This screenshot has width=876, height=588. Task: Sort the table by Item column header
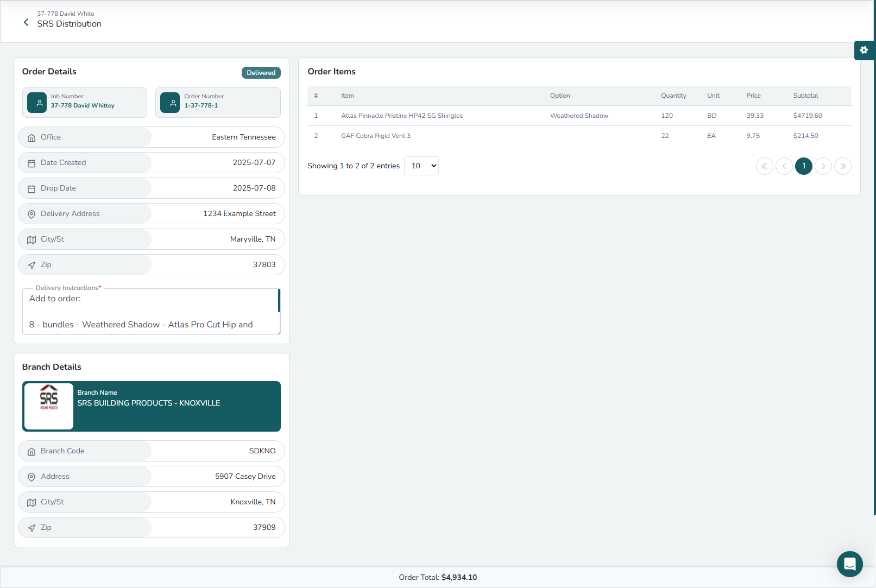coord(348,96)
